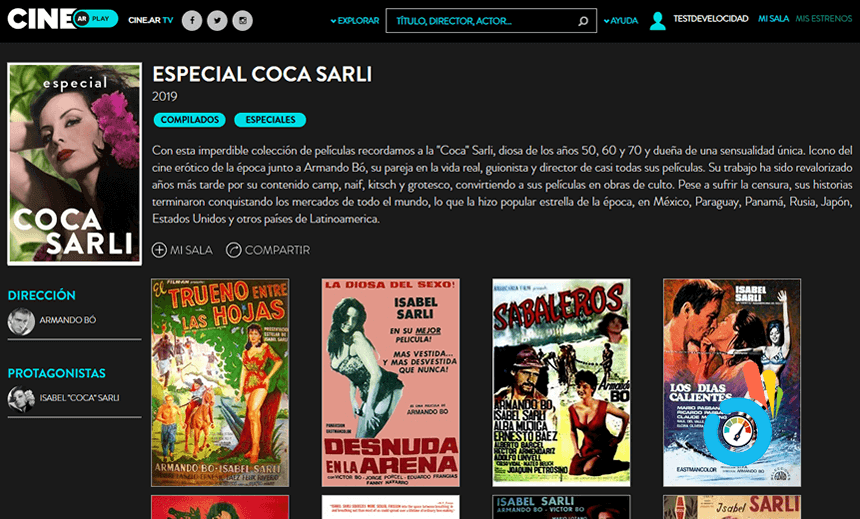Open the TESTDEVELOCIDAD account name
Screen dimensions: 860x519
(x=711, y=19)
